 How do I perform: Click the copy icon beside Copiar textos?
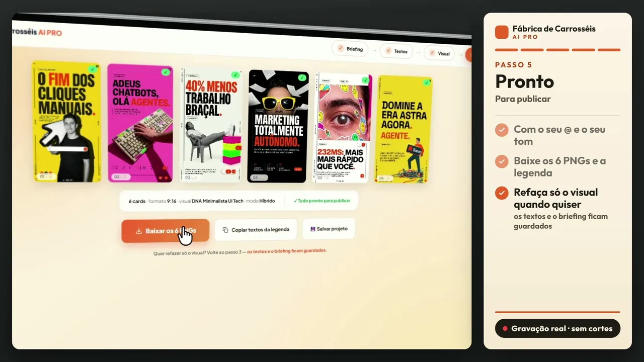pyautogui.click(x=225, y=230)
